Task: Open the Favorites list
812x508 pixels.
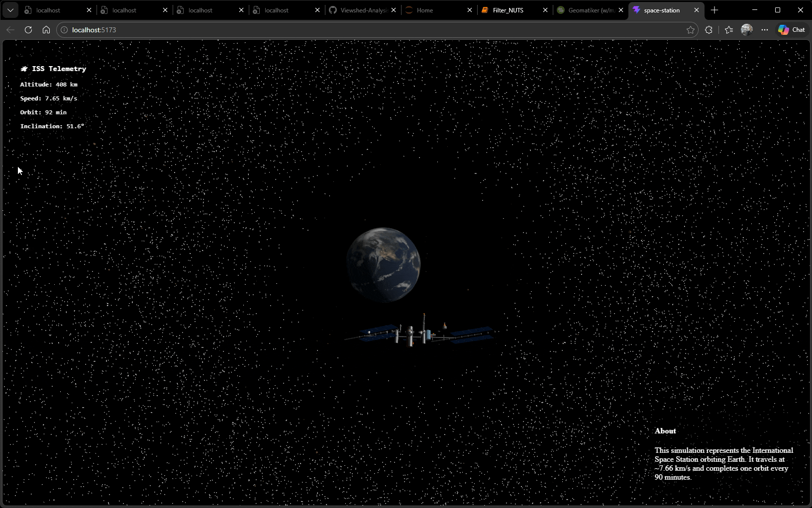Action: 728,30
